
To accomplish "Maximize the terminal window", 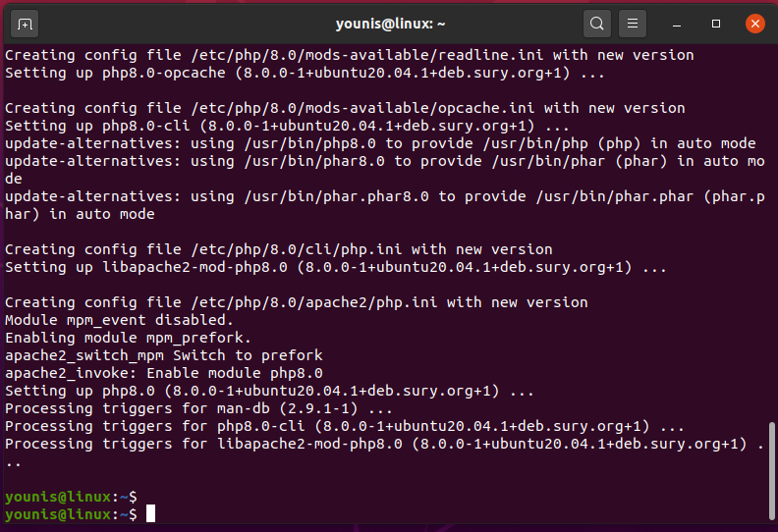I will tap(716, 23).
